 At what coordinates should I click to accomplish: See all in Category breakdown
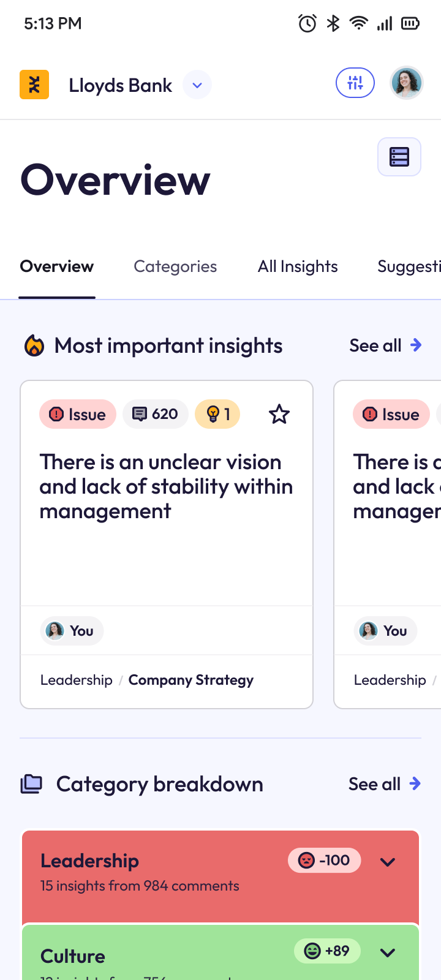[385, 784]
